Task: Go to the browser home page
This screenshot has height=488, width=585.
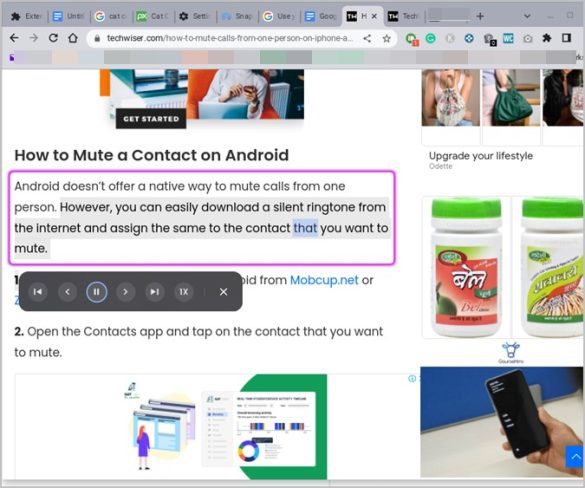Action: (x=73, y=38)
